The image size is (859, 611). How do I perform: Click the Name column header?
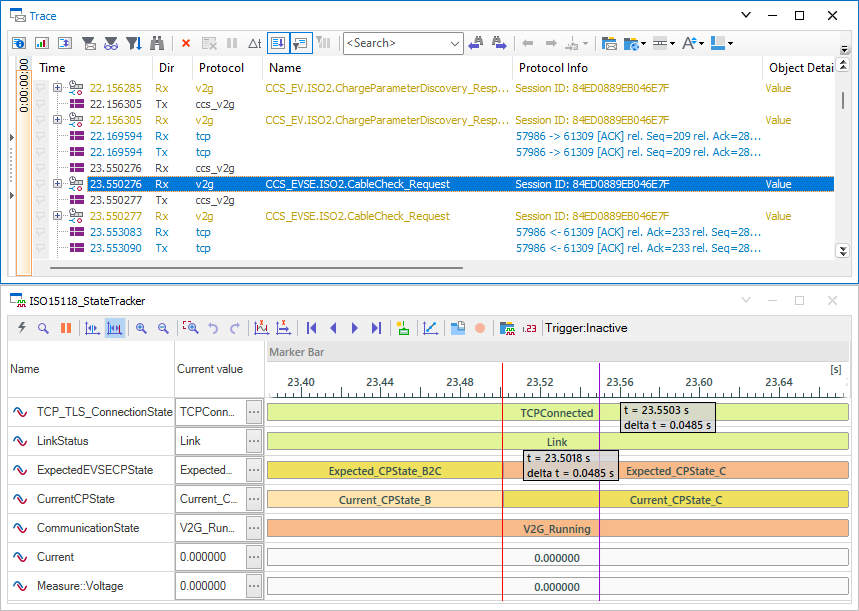[387, 68]
